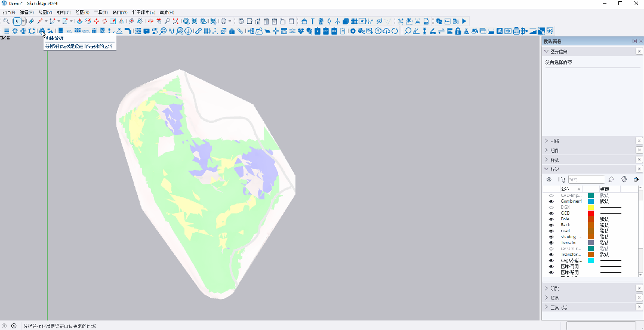Click the blue play arrow icon
This screenshot has height=330, width=644.
[464, 21]
